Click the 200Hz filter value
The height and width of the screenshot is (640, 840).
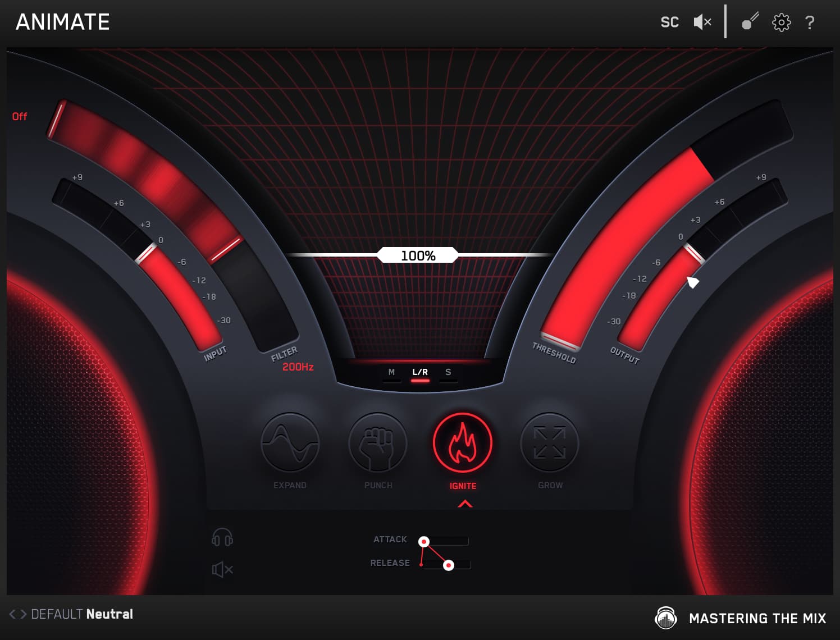(x=298, y=367)
